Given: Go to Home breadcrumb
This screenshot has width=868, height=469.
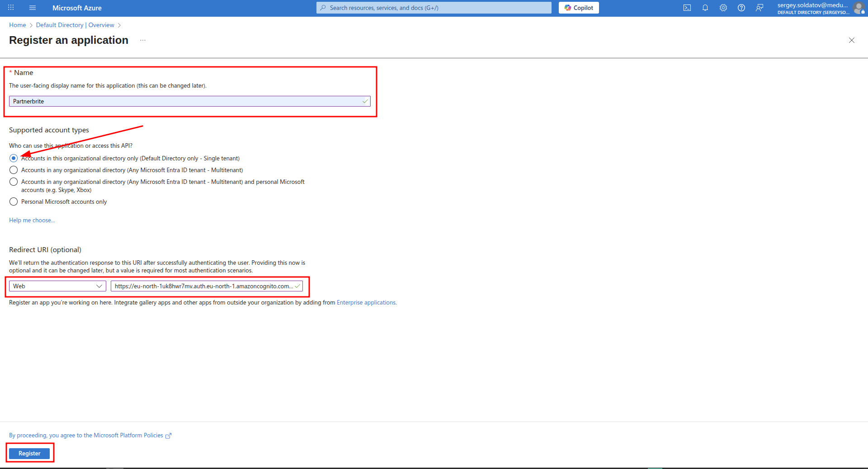Looking at the screenshot, I should tap(18, 25).
